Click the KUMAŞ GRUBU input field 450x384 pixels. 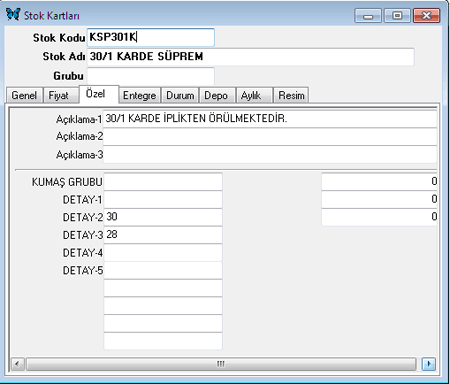163,182
